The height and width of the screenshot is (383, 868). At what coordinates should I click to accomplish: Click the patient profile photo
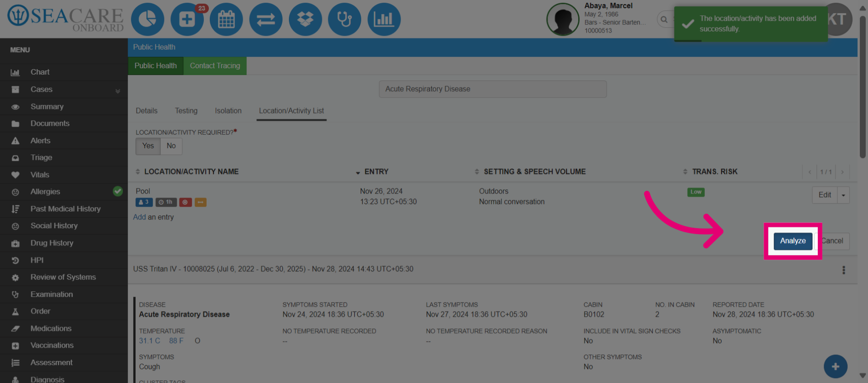563,19
